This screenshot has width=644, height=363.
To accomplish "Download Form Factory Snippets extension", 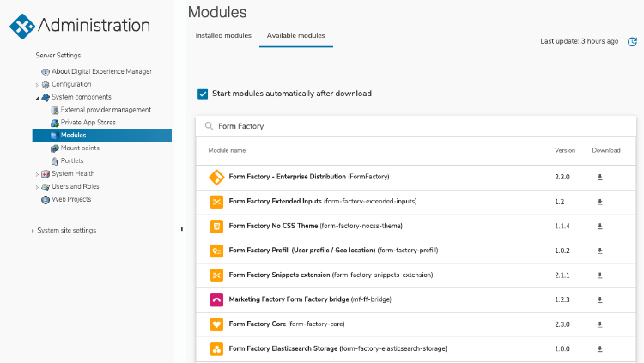I will [599, 275].
